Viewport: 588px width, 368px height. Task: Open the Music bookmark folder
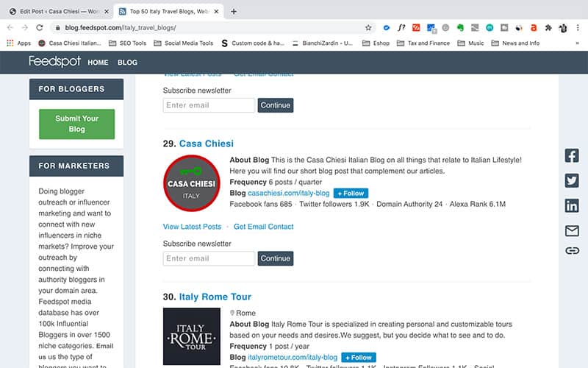(470, 43)
